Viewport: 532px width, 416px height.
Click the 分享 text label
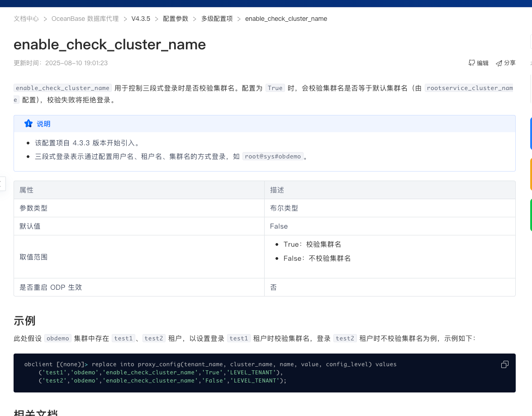click(x=510, y=63)
